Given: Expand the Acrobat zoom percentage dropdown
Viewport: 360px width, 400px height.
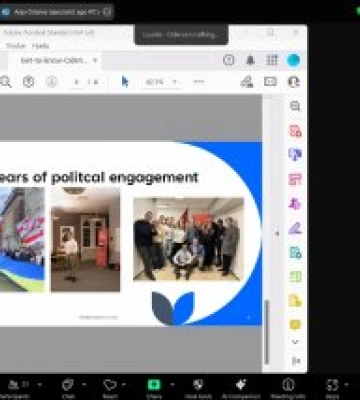Looking at the screenshot, I should click(x=175, y=82).
